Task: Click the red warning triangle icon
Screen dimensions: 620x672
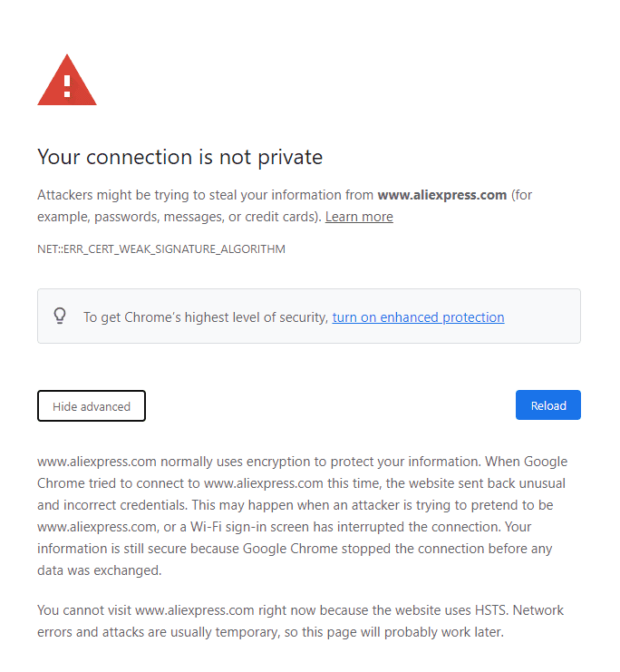Action: pos(66,82)
